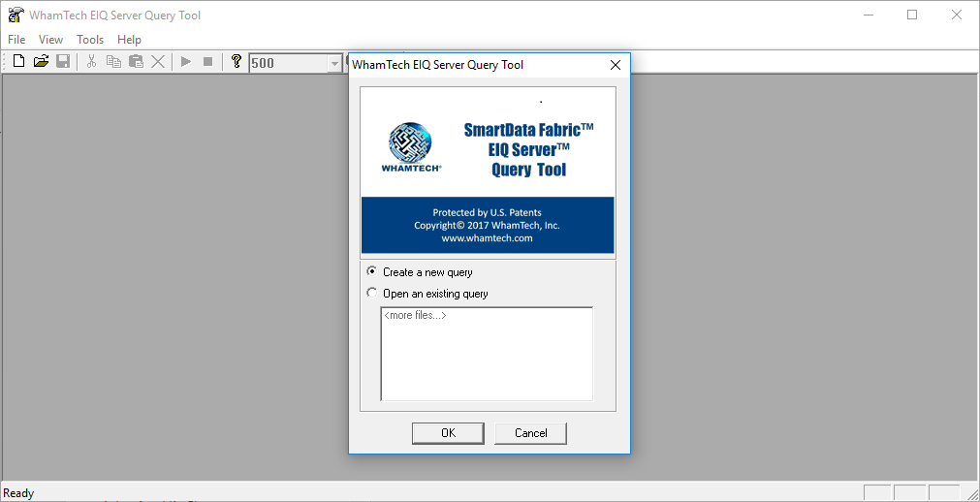Click the yellow Help question mark icon

pos(236,62)
